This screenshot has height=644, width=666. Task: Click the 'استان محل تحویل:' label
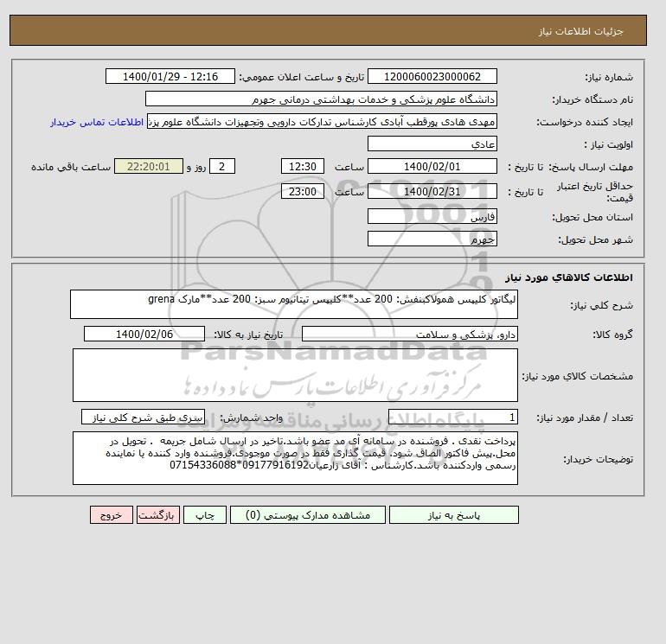[x=592, y=217]
